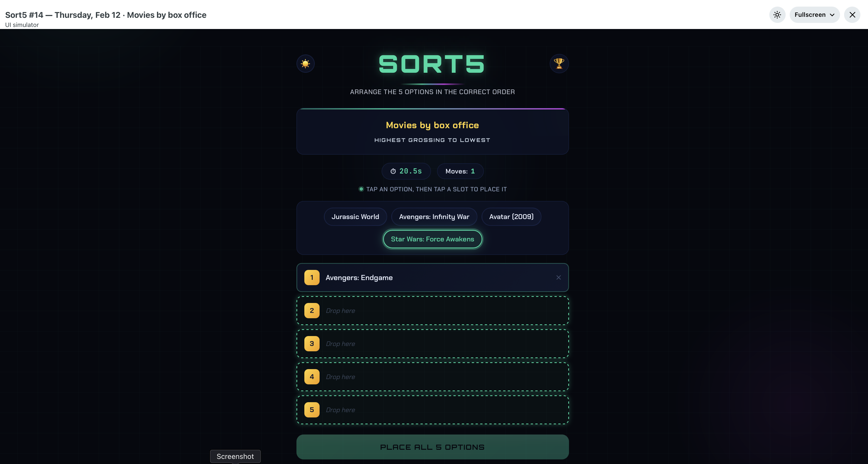Image resolution: width=868 pixels, height=464 pixels.
Task: Select the Jurassic World option
Action: click(355, 217)
